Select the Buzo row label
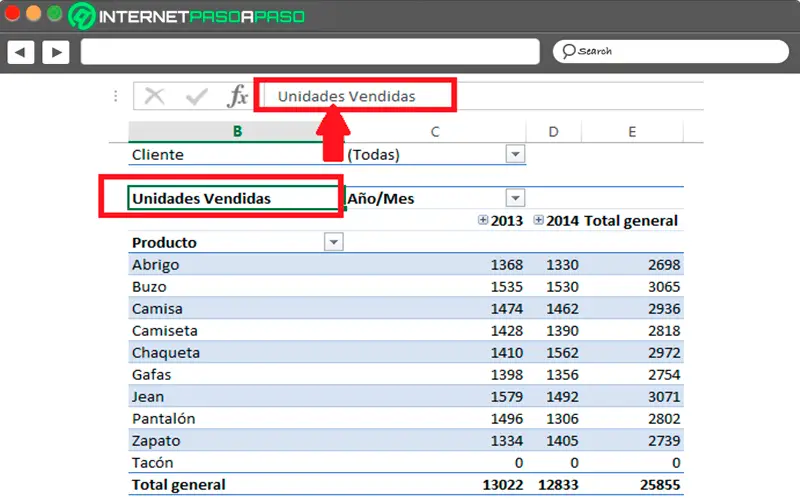Screen dimensions: 800x500 coord(149,286)
